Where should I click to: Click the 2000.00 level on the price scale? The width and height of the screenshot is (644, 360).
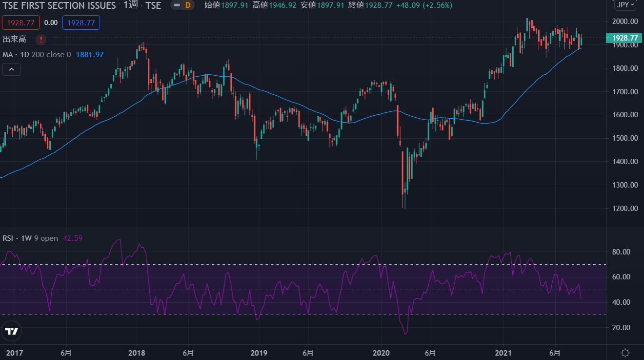tap(624, 21)
